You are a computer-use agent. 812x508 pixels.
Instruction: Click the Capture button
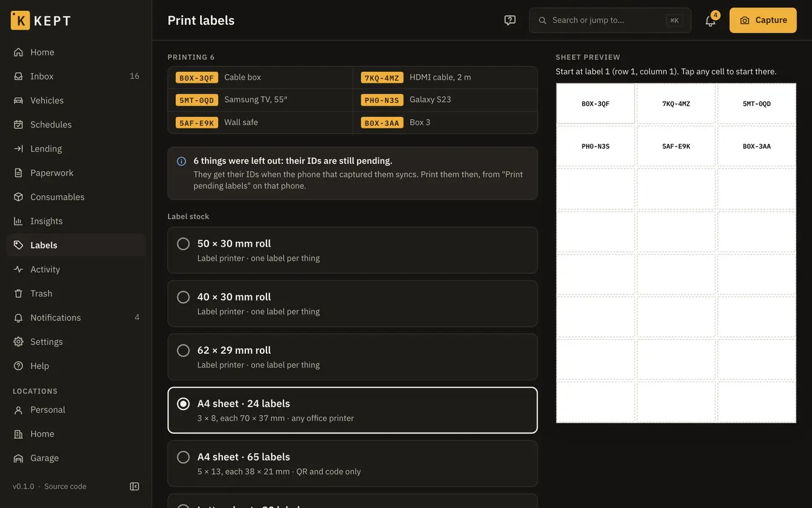763,20
